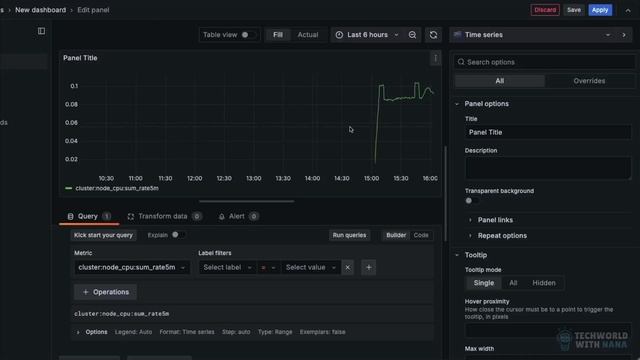Select Fill display mode
The image size is (640, 360).
click(x=278, y=35)
